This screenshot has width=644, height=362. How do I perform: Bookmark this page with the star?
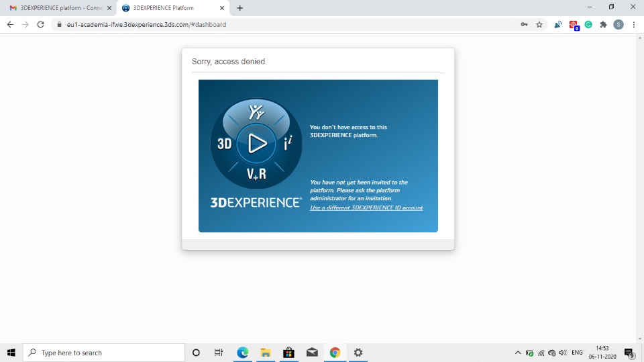[x=539, y=25]
